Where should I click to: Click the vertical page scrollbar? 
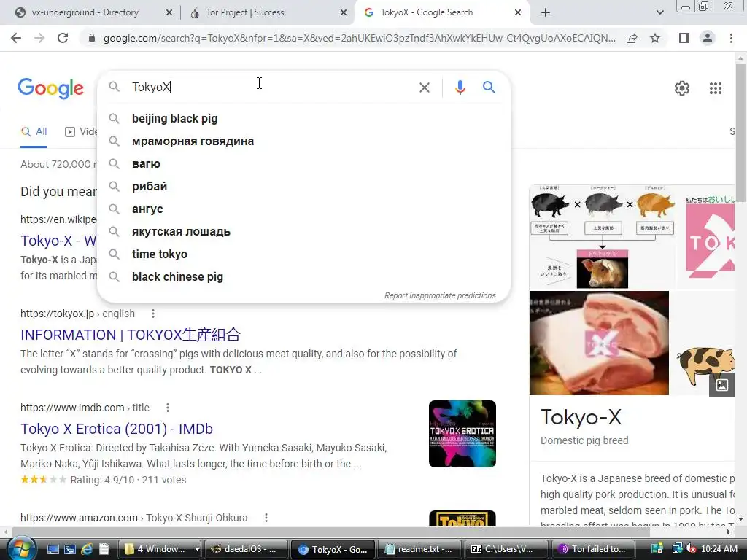pyautogui.click(x=740, y=132)
